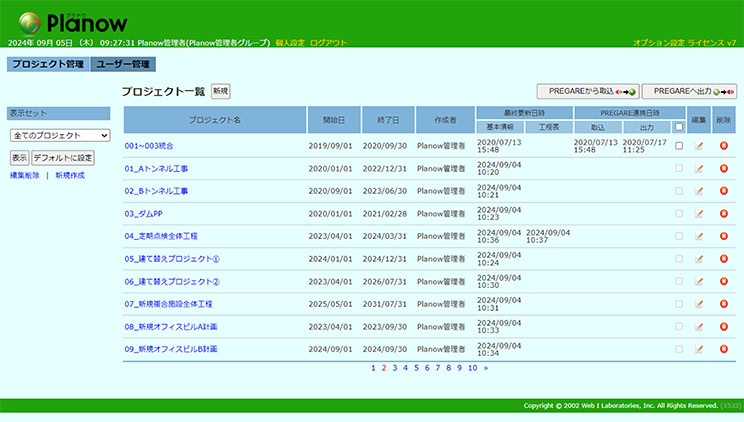Open the 全てのプロジェクト display set dropdown
The image size is (744, 422).
click(x=60, y=135)
